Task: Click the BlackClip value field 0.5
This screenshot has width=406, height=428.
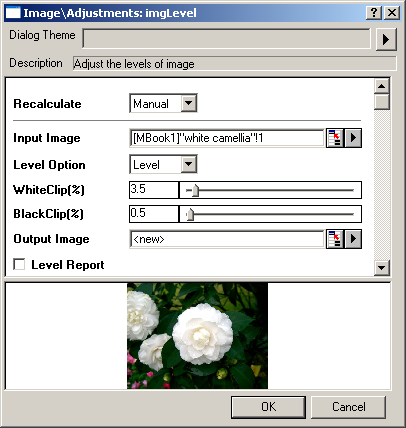Action: [x=154, y=214]
